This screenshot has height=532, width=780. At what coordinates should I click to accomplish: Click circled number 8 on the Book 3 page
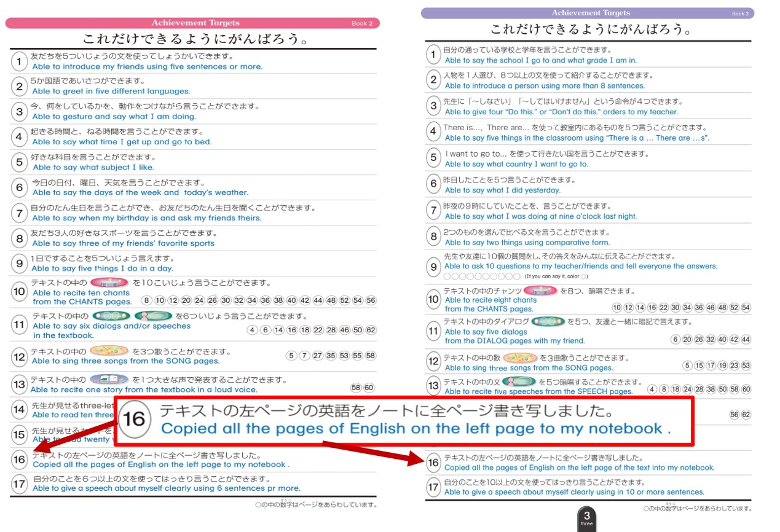tap(433, 237)
